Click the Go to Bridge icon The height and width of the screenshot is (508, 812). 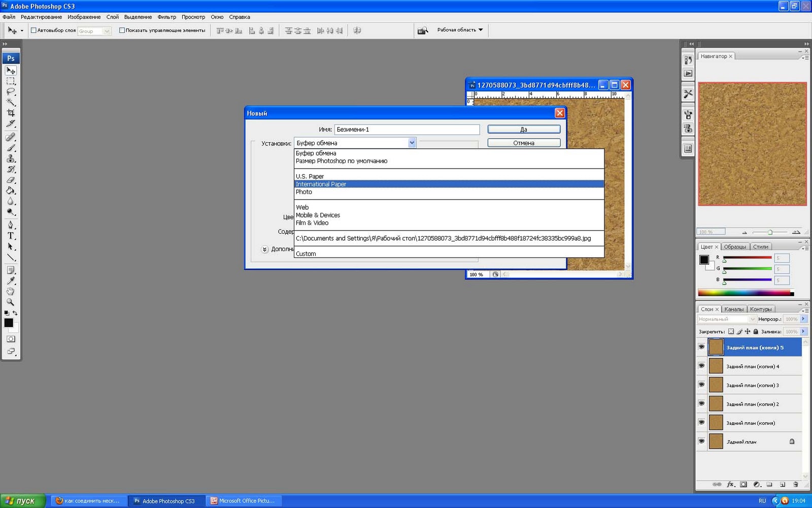click(x=423, y=30)
